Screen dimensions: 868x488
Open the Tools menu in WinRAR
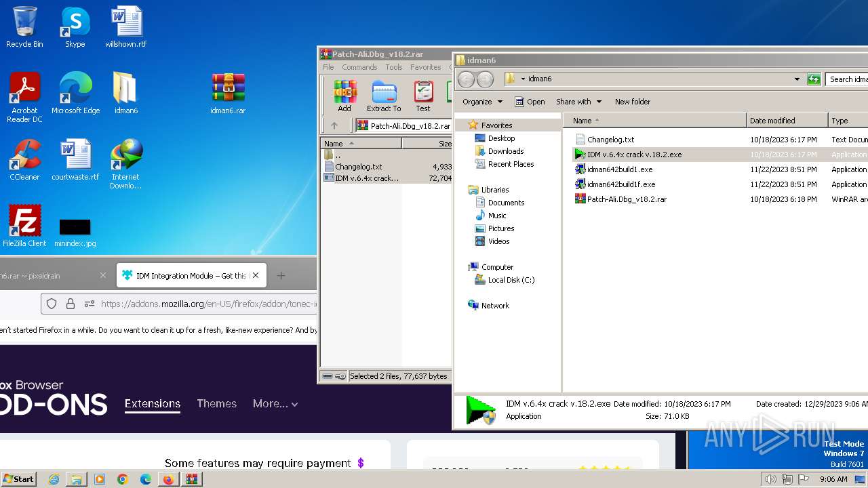(394, 67)
